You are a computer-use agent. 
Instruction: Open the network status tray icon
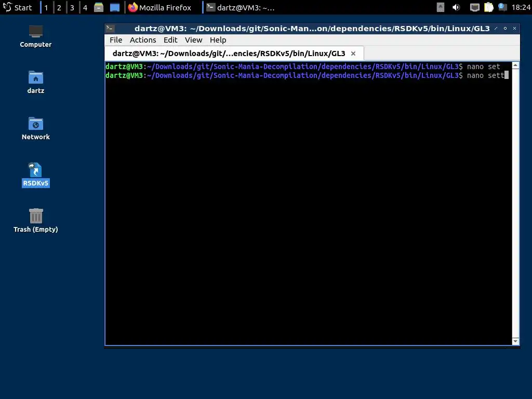pyautogui.click(x=474, y=7)
